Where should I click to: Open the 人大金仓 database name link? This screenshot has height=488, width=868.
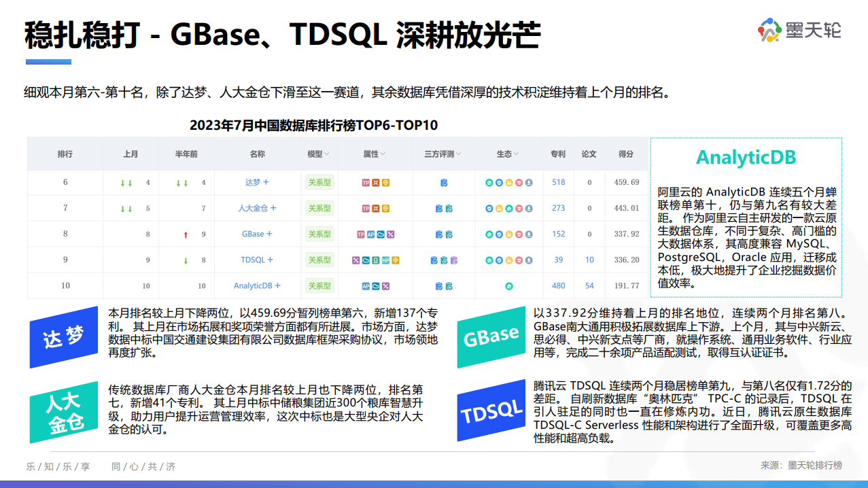click(253, 208)
